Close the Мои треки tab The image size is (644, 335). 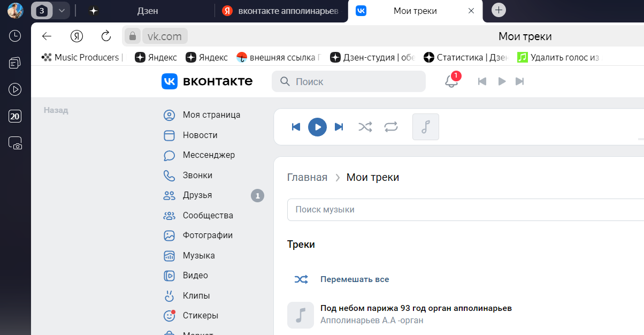coord(471,11)
